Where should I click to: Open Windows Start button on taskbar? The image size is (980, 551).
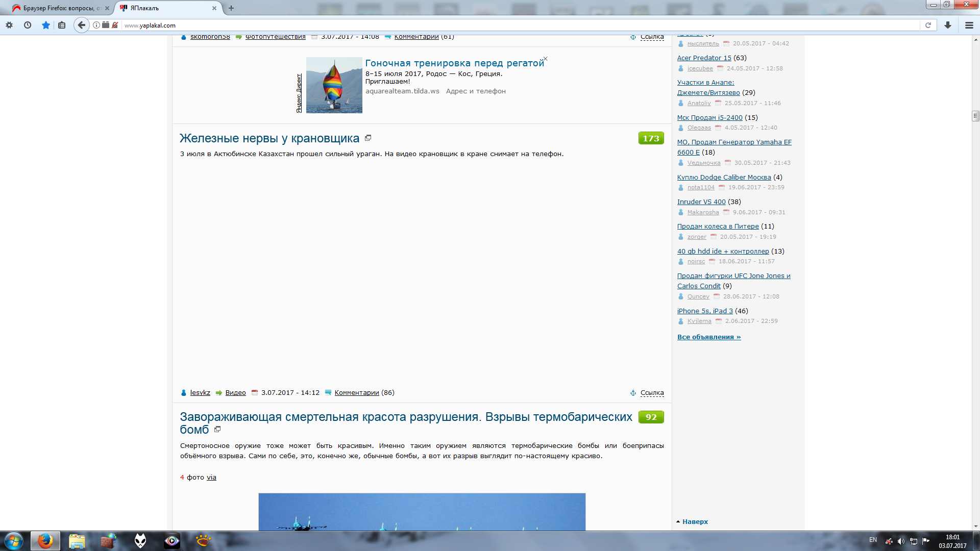pos(14,541)
